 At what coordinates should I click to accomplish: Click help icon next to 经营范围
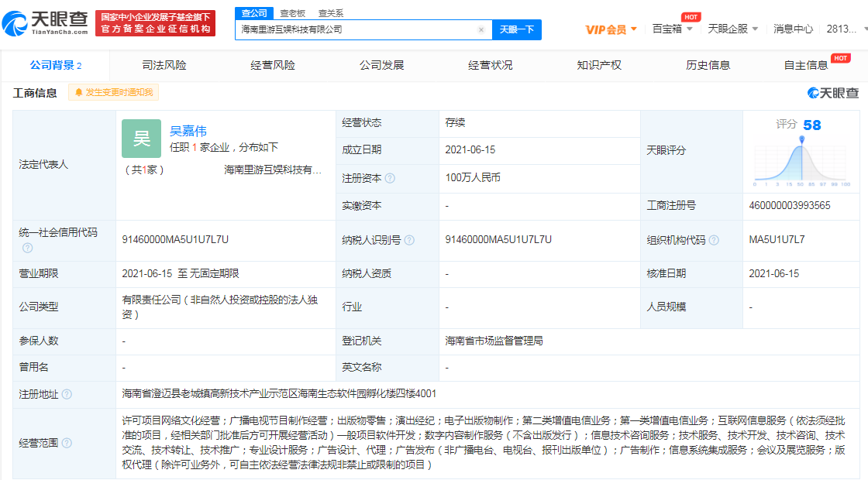(x=67, y=443)
